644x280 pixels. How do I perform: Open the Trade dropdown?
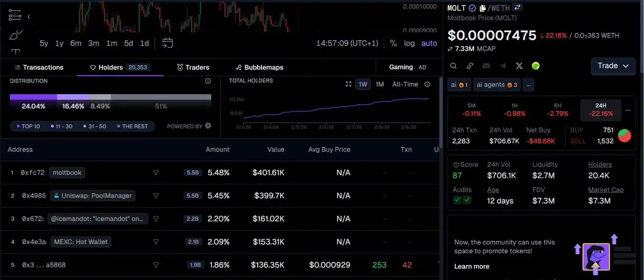(613, 66)
